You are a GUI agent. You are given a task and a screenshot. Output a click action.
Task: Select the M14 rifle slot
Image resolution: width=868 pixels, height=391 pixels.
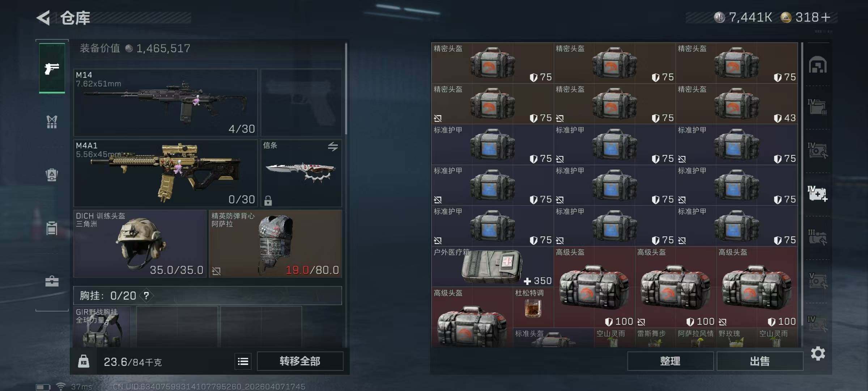[x=166, y=102]
